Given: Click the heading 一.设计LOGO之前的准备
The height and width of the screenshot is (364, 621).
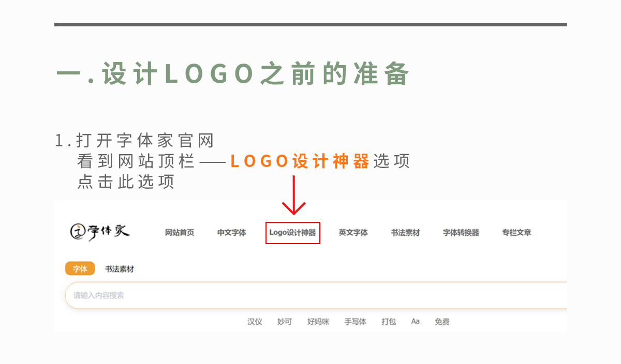Looking at the screenshot, I should pos(232,73).
